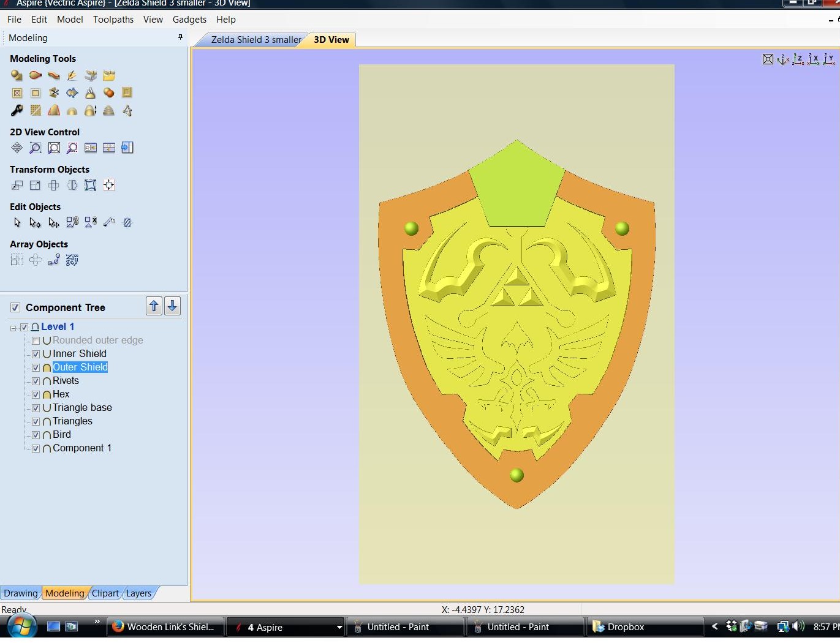Hide the Rivets component
This screenshot has height=643, width=840.
[36, 381]
